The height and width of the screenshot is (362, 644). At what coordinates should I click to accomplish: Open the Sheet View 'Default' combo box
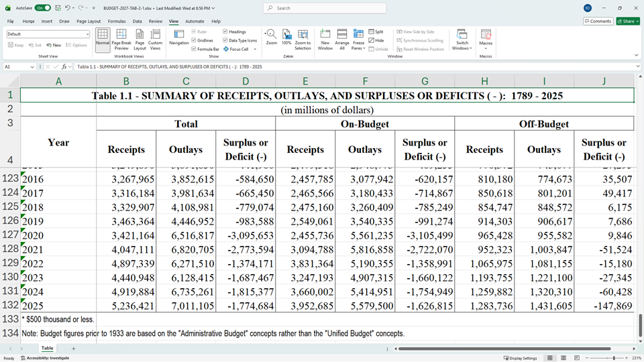coord(48,34)
